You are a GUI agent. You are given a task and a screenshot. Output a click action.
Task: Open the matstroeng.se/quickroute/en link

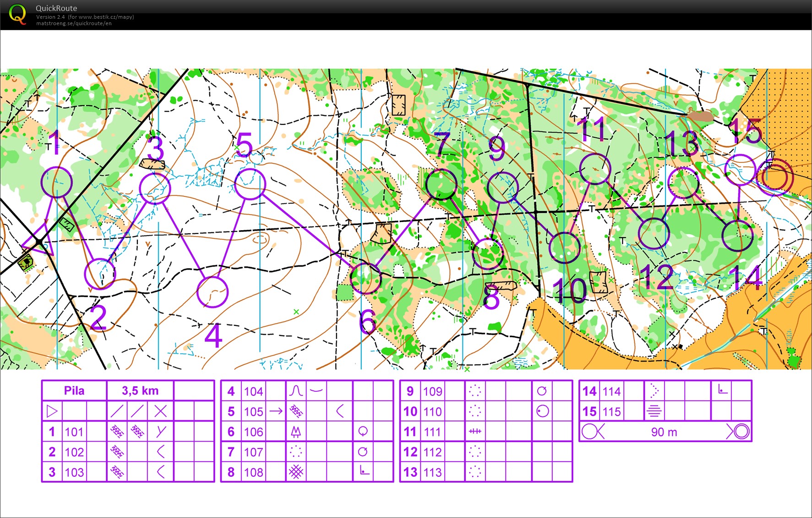74,23
